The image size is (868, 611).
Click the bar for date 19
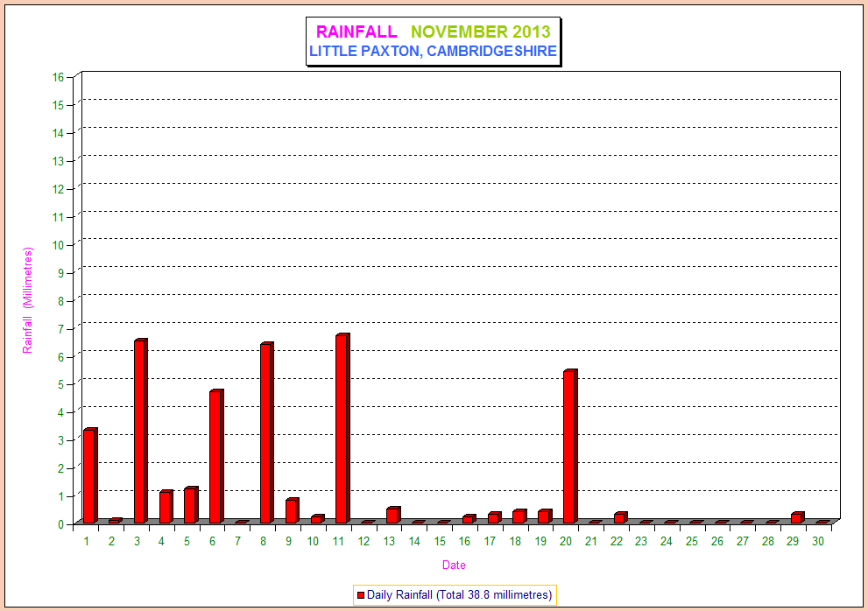[x=546, y=516]
